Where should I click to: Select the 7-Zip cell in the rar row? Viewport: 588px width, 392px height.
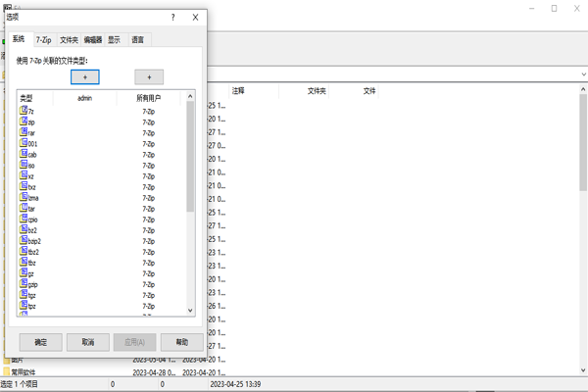[149, 133]
